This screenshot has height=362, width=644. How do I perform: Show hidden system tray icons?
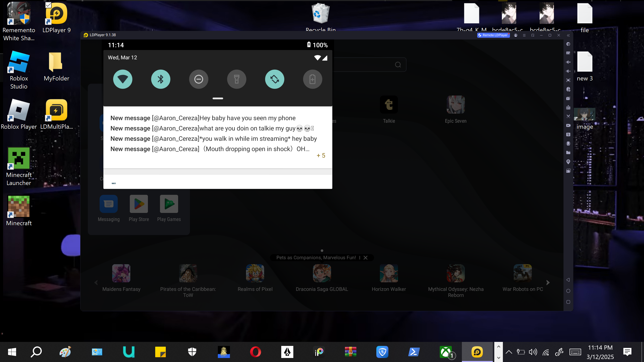509,352
